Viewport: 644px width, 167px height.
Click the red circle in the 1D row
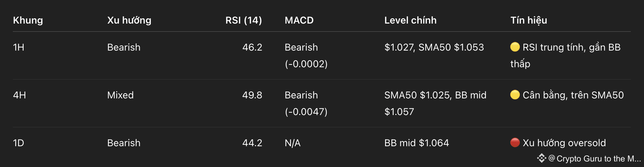click(515, 142)
